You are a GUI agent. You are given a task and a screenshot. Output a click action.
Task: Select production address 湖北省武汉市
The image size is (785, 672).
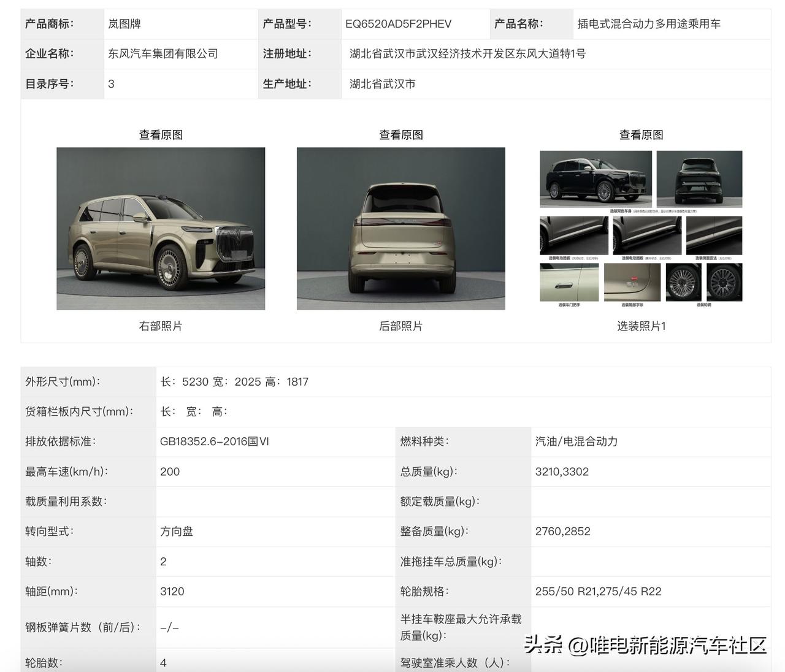click(383, 84)
